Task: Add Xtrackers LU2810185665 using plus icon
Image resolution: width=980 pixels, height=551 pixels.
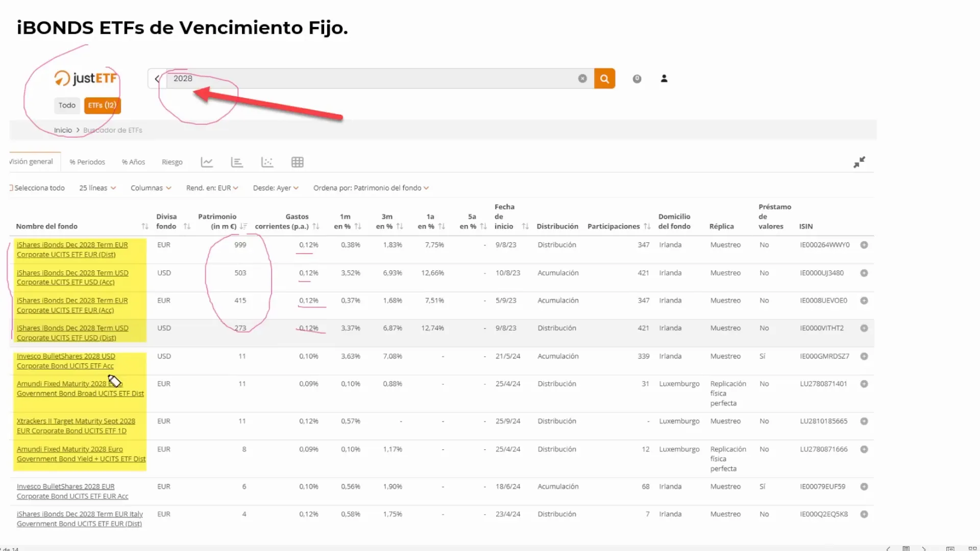Action: pos(864,421)
